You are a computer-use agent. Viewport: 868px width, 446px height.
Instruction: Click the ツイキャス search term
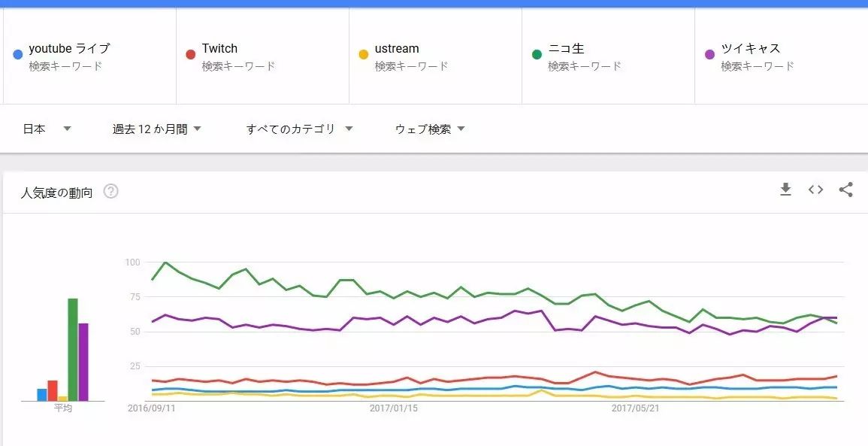click(751, 49)
